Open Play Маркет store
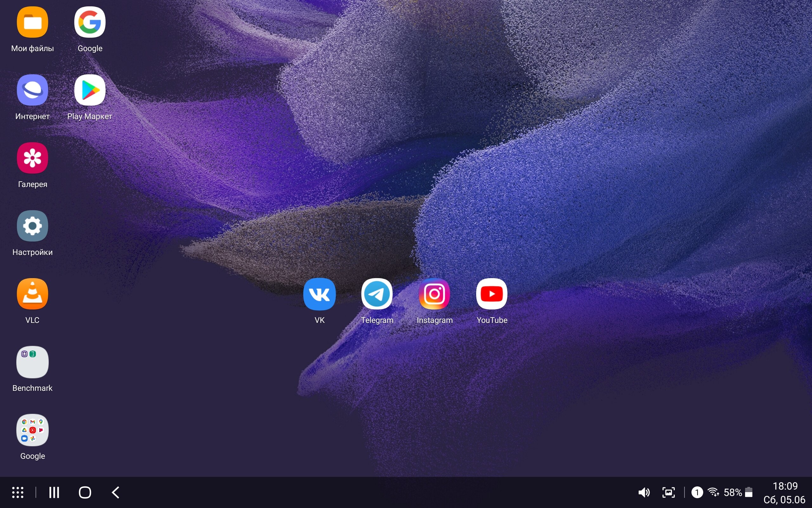This screenshot has width=812, height=508. click(x=90, y=90)
